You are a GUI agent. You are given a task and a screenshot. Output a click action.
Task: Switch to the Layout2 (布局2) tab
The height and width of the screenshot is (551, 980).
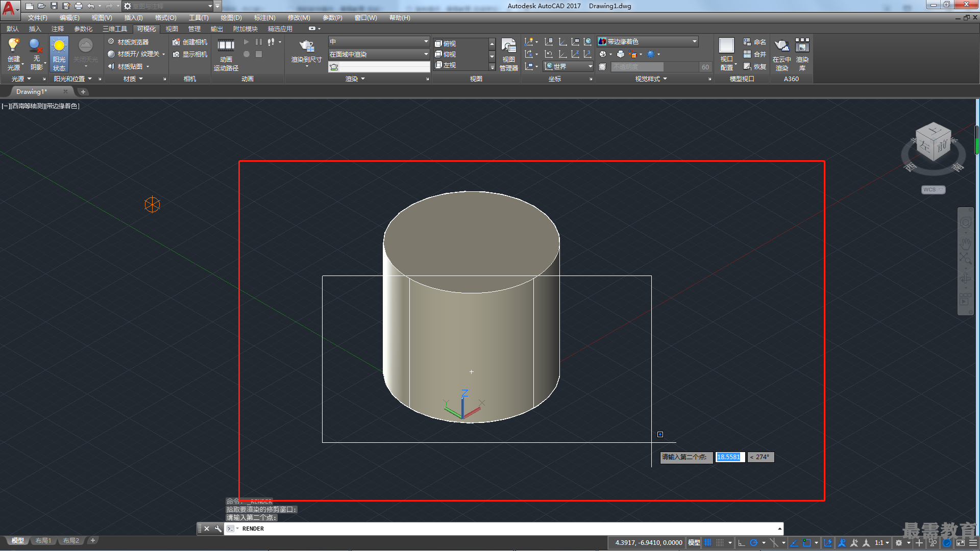coord(71,541)
